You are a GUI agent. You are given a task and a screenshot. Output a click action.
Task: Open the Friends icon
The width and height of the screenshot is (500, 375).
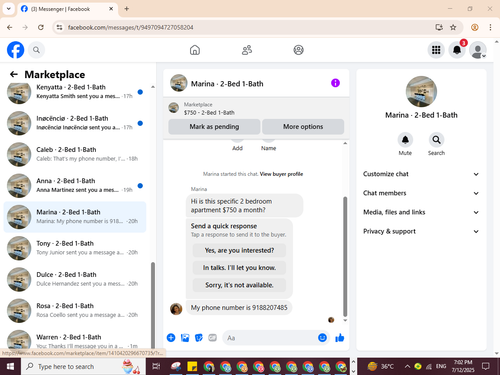pos(247,50)
